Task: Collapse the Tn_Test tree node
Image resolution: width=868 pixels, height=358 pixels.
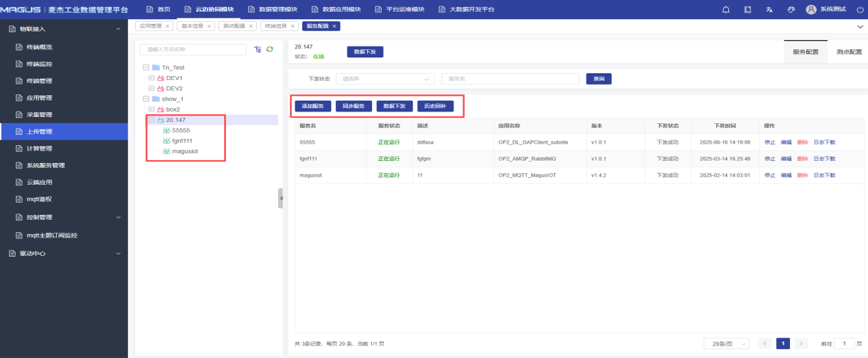Action: coord(146,68)
